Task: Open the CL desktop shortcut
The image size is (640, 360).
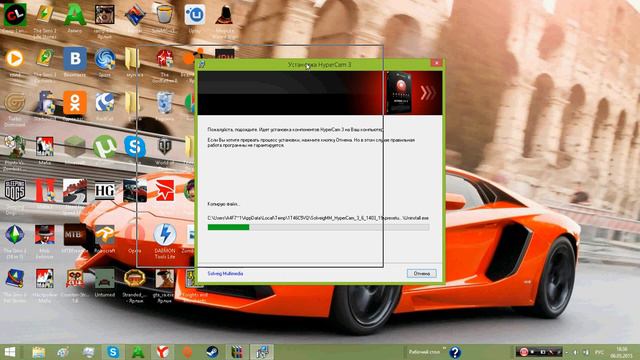Action: [15, 15]
